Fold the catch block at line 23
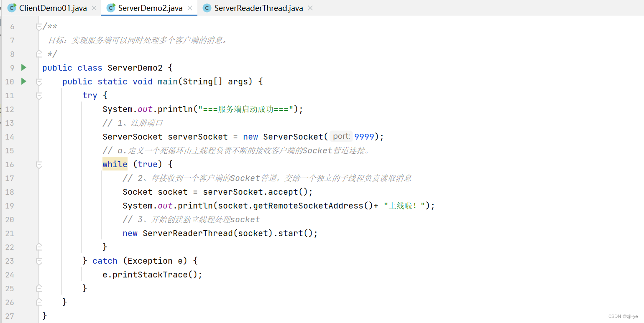 tap(39, 261)
